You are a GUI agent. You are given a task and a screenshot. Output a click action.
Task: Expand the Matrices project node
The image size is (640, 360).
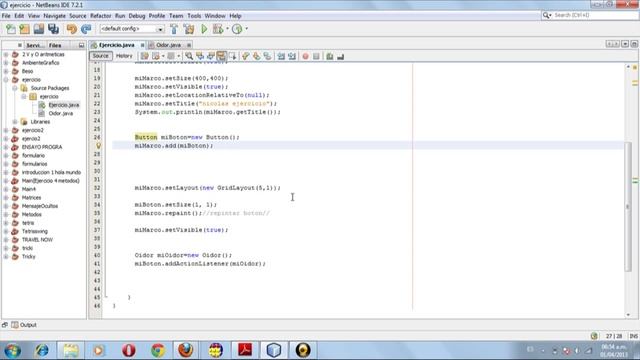(6, 198)
